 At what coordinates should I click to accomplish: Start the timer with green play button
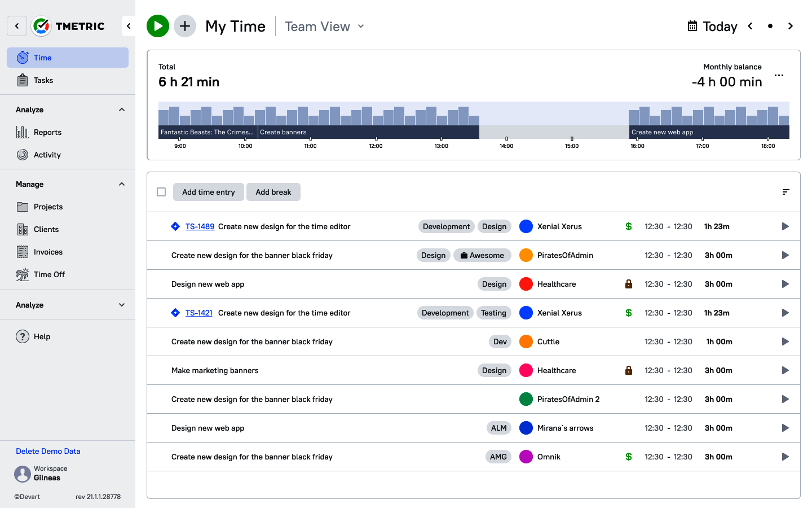158,26
